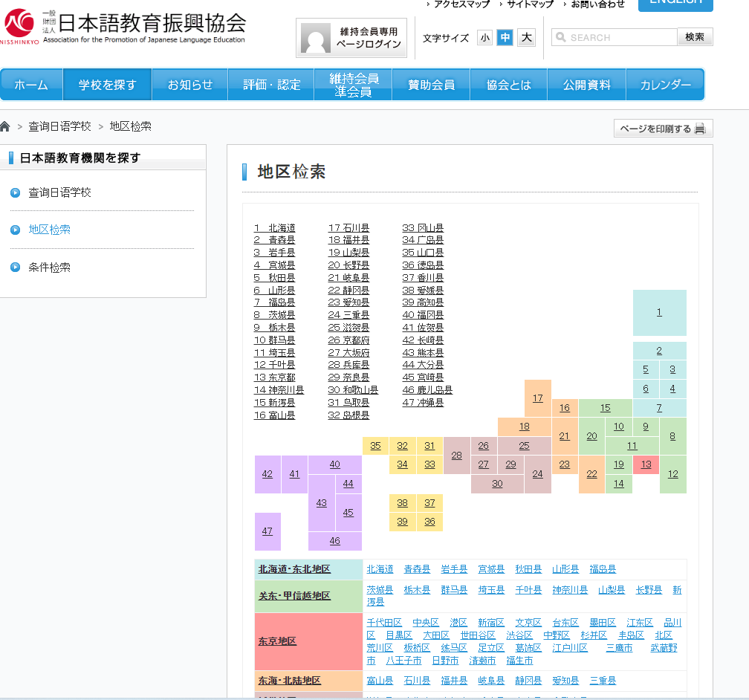Switch font size to 小
749x700 pixels.
click(x=484, y=37)
